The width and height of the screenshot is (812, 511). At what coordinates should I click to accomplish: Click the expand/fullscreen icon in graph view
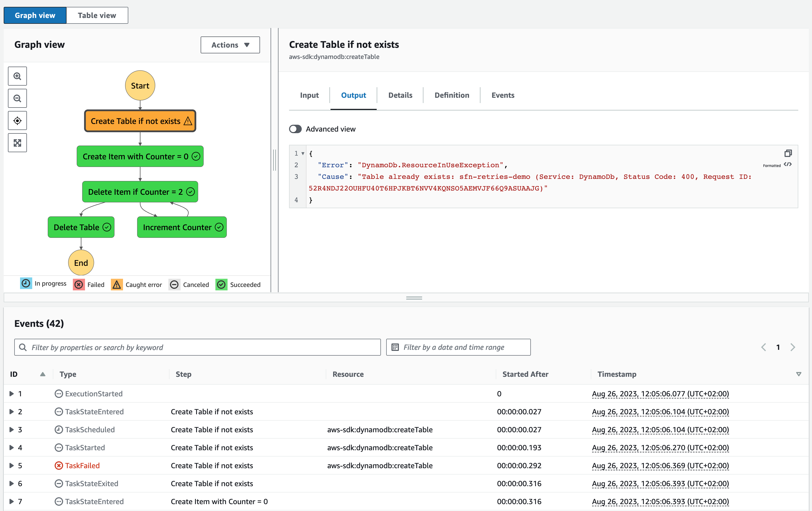tap(17, 142)
